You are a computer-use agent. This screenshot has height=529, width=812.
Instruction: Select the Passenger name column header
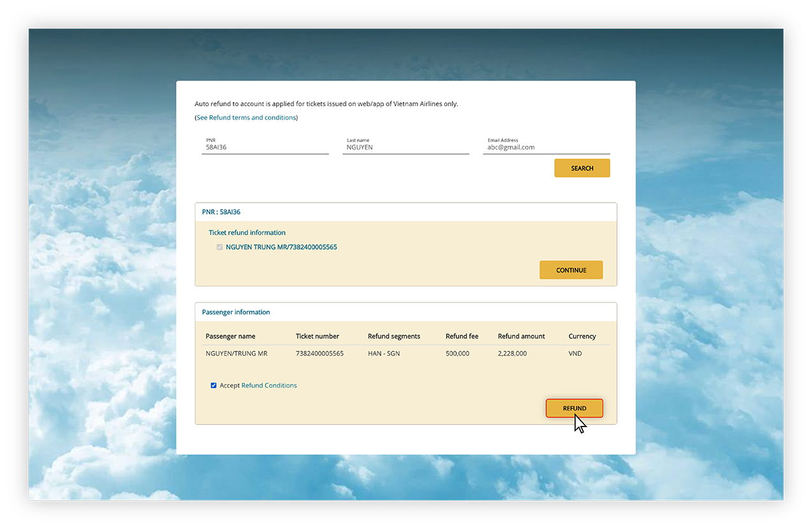[230, 335]
